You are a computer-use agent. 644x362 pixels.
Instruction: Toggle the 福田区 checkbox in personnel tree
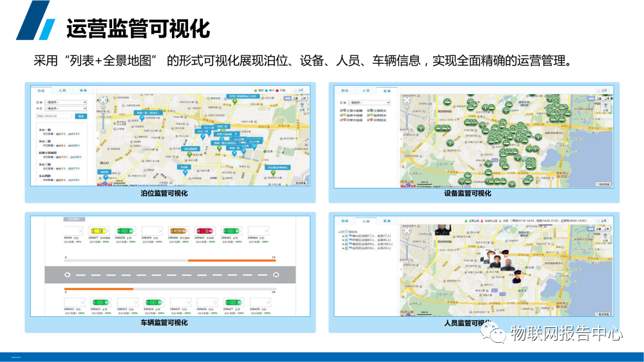tap(346, 245)
